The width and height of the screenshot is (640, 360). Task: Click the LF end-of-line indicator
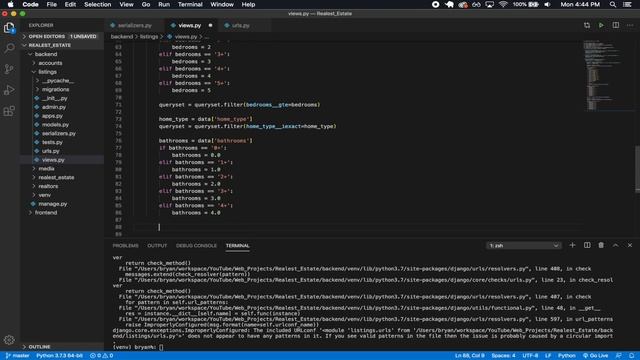click(548, 356)
